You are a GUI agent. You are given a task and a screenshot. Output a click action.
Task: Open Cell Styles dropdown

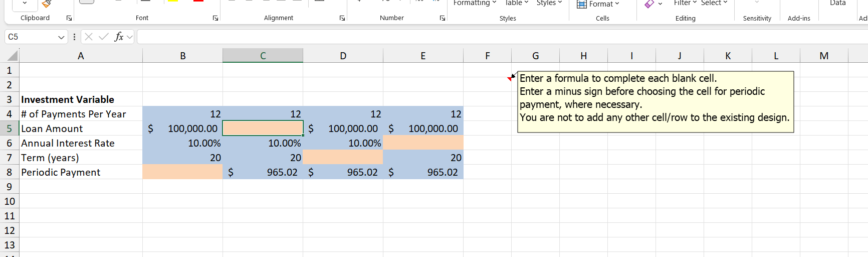tap(549, 3)
